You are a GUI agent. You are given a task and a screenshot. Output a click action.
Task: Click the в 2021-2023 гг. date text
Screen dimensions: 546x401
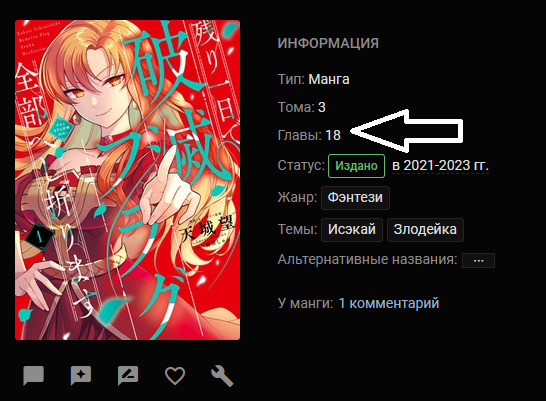[440, 166]
